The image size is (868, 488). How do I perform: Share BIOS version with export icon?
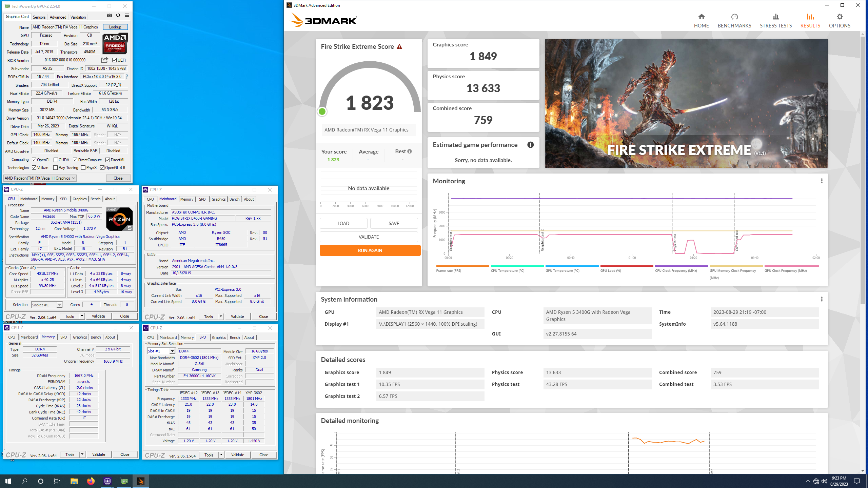click(x=104, y=60)
